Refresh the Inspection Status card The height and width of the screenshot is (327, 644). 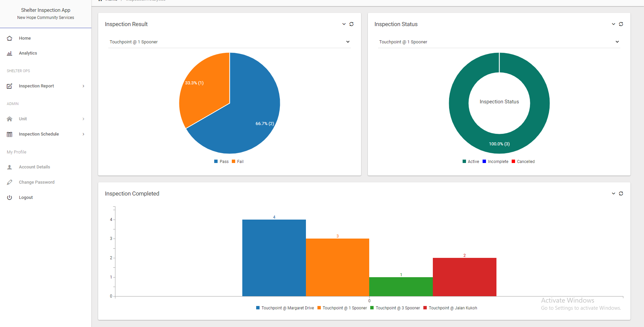(x=621, y=24)
